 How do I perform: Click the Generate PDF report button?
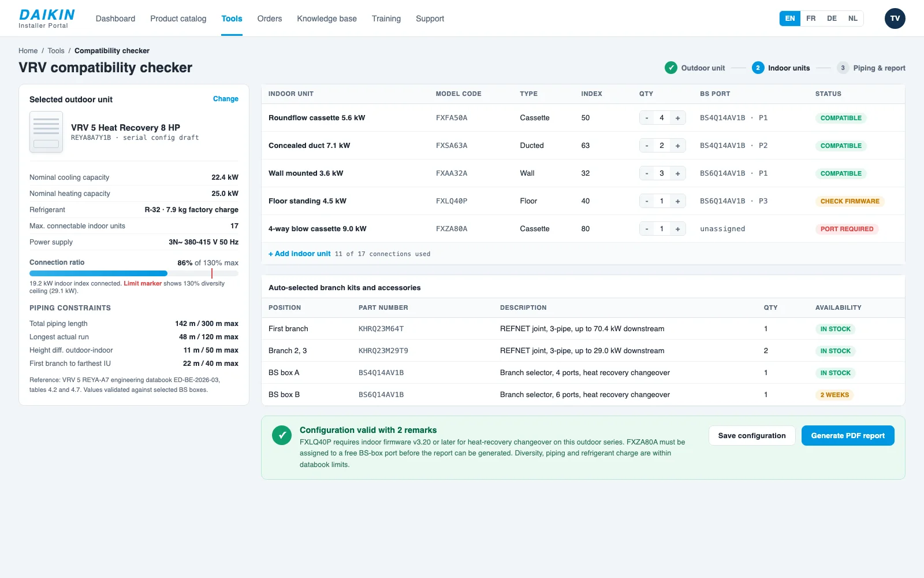click(x=848, y=436)
